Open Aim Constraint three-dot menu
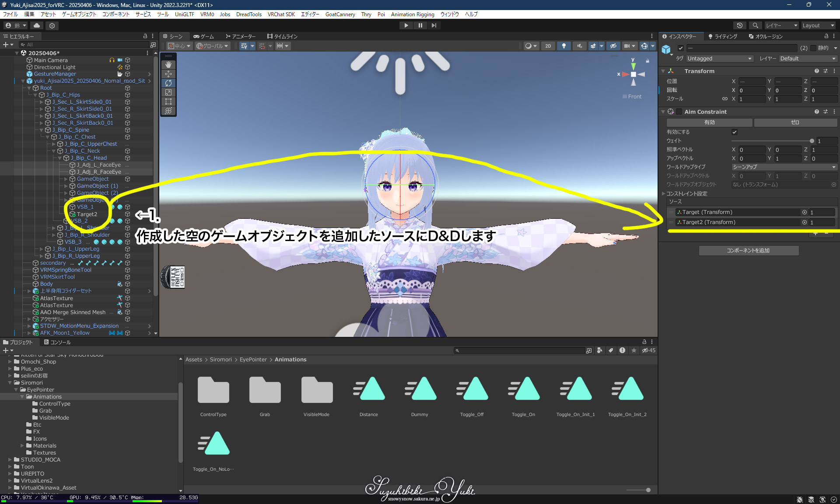The height and width of the screenshot is (504, 840). coord(834,112)
